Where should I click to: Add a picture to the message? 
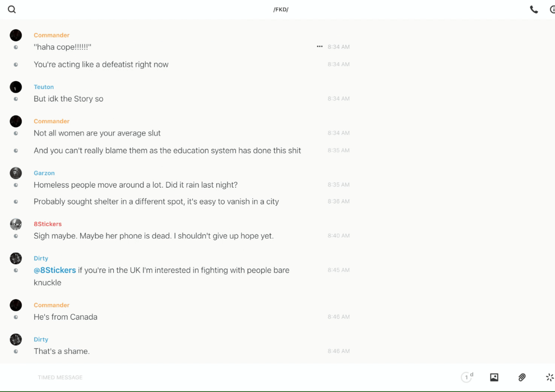click(494, 377)
